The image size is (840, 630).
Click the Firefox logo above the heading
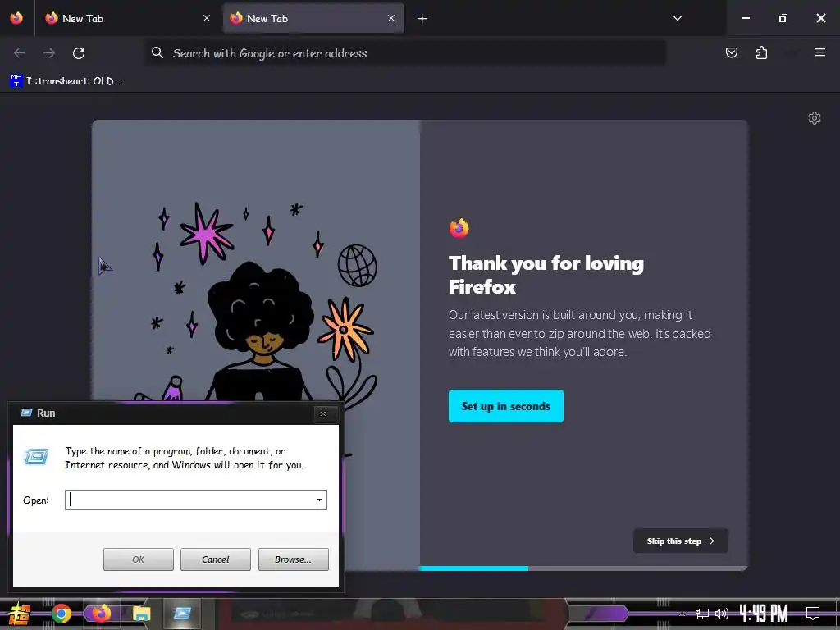point(459,228)
